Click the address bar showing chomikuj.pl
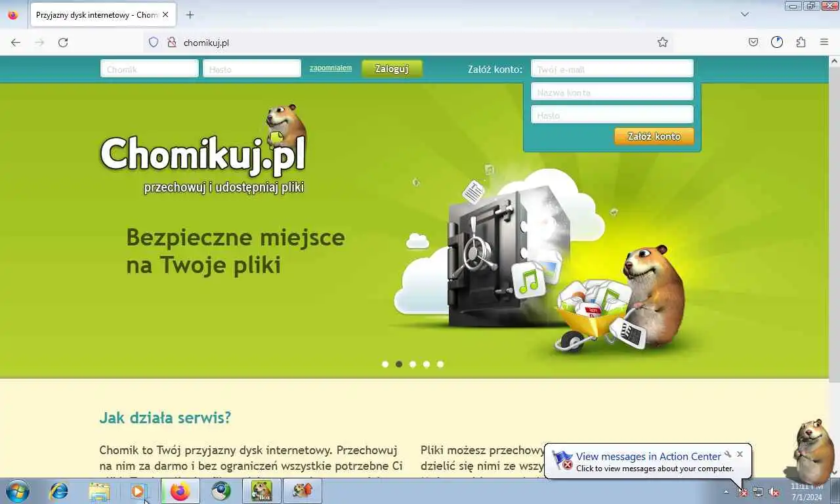The width and height of the screenshot is (840, 504). [407, 43]
